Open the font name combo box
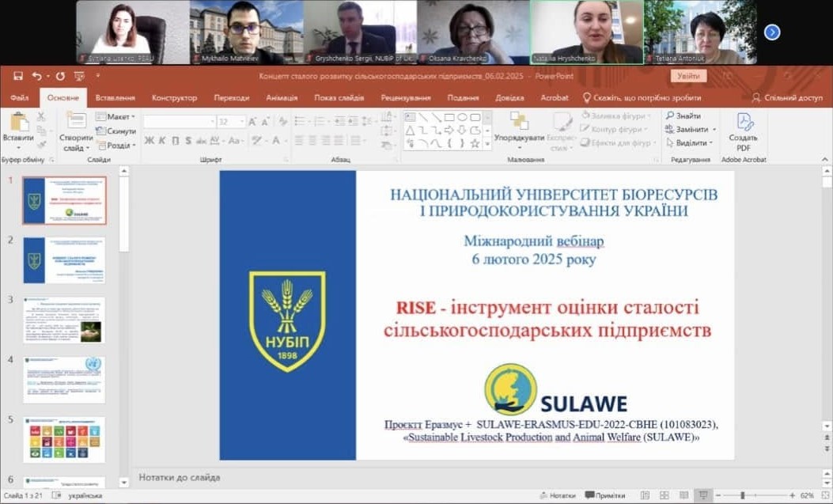833x504 pixels. (179, 122)
